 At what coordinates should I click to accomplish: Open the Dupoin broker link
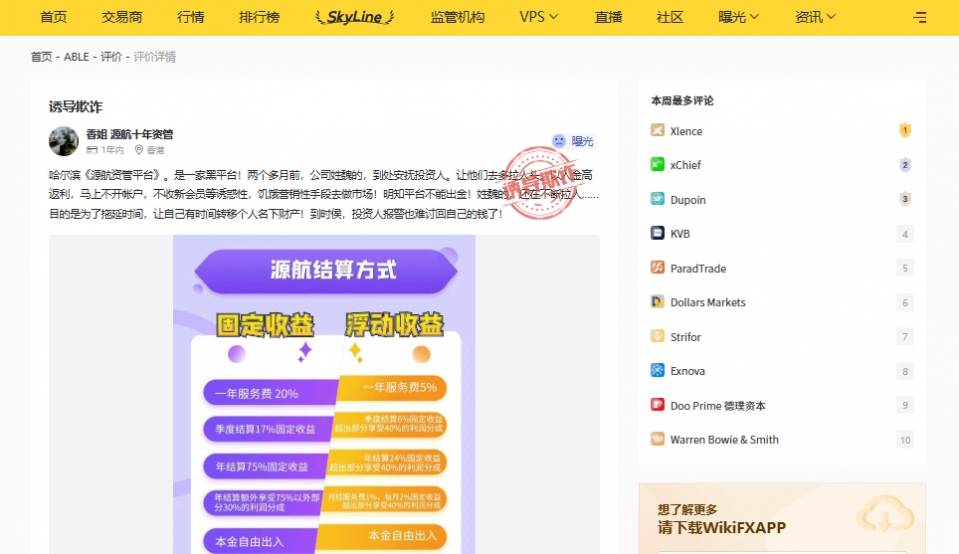(x=688, y=200)
